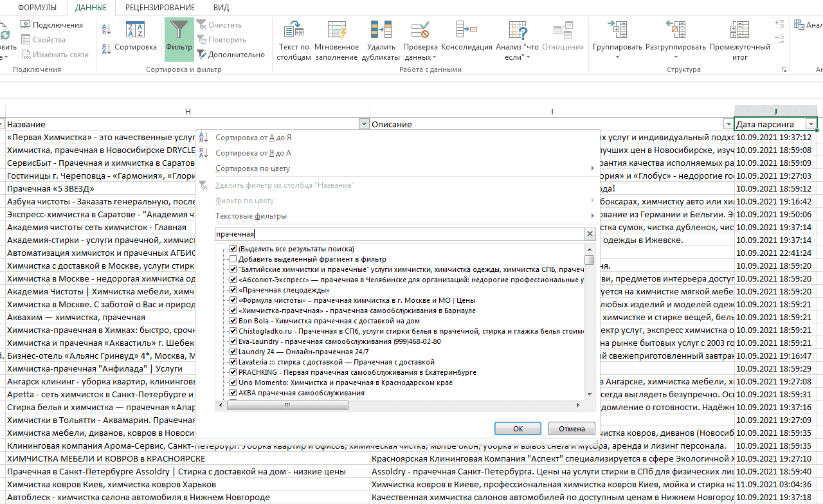823x504 pixels.
Task: Click the Filter funnel icon in the ribbon
Action: (179, 31)
